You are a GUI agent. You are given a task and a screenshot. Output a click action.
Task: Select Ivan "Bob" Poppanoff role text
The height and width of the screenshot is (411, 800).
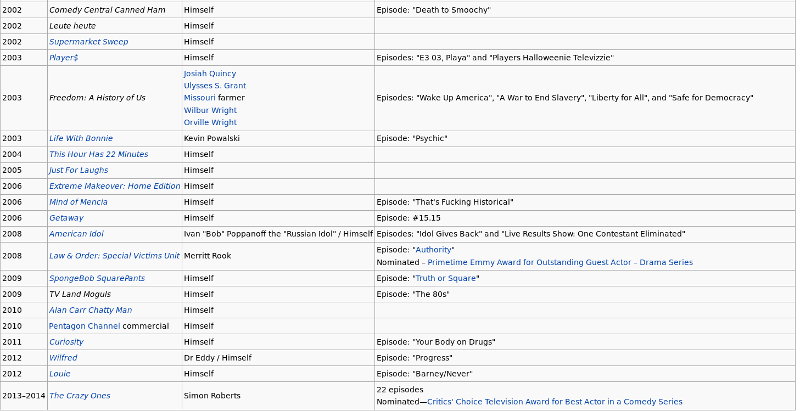point(279,234)
